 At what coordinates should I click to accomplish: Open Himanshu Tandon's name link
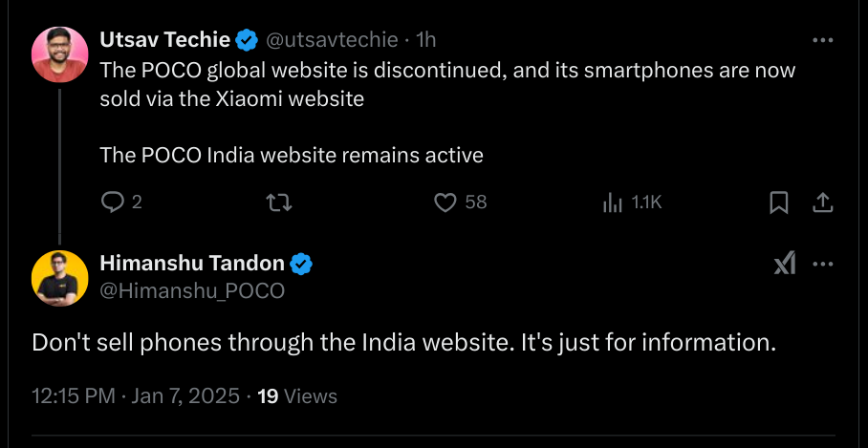[191, 264]
